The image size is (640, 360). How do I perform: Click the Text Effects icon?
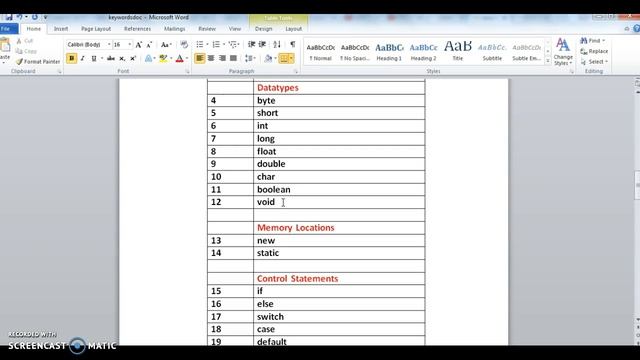148,58
